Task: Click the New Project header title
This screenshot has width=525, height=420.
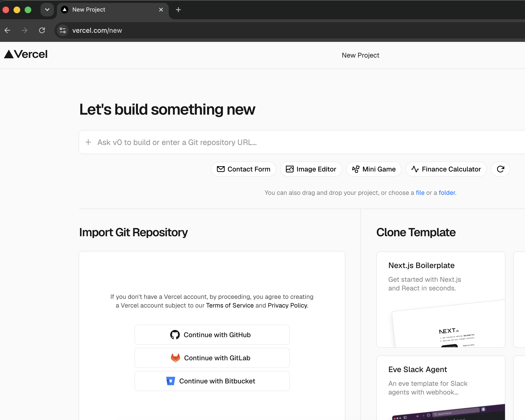Action: [360, 55]
